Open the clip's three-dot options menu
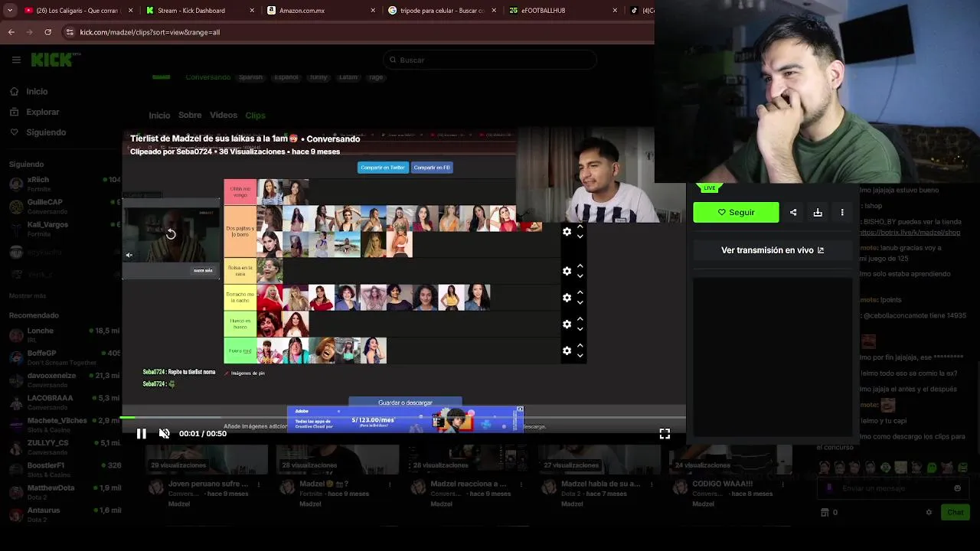This screenshot has width=980, height=551. click(x=842, y=213)
